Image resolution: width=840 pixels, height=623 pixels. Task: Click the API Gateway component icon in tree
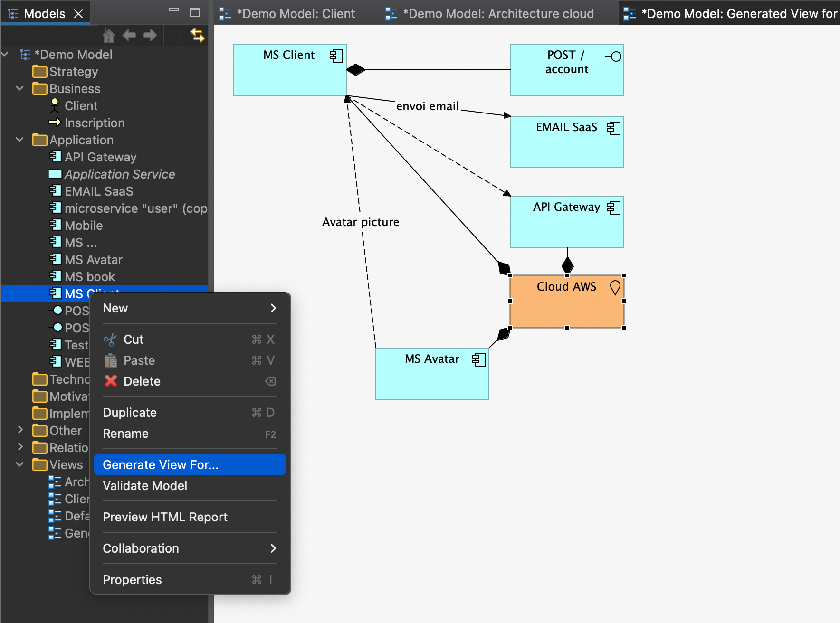point(56,157)
